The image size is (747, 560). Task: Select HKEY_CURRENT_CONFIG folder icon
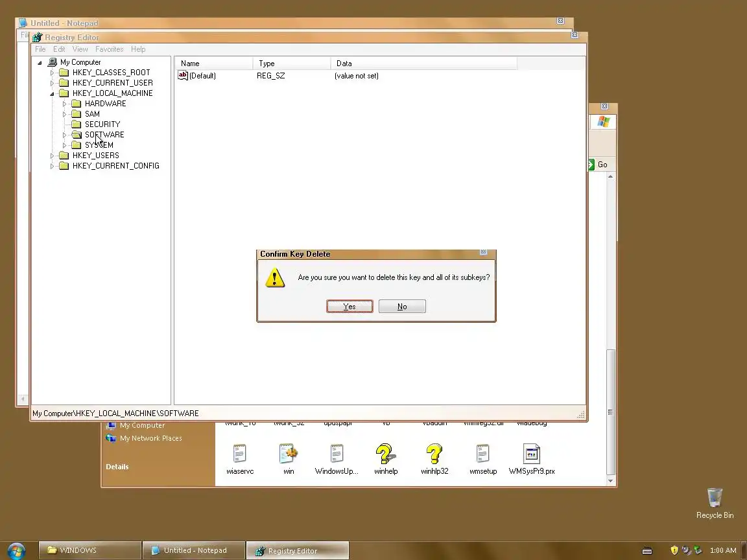coord(64,166)
